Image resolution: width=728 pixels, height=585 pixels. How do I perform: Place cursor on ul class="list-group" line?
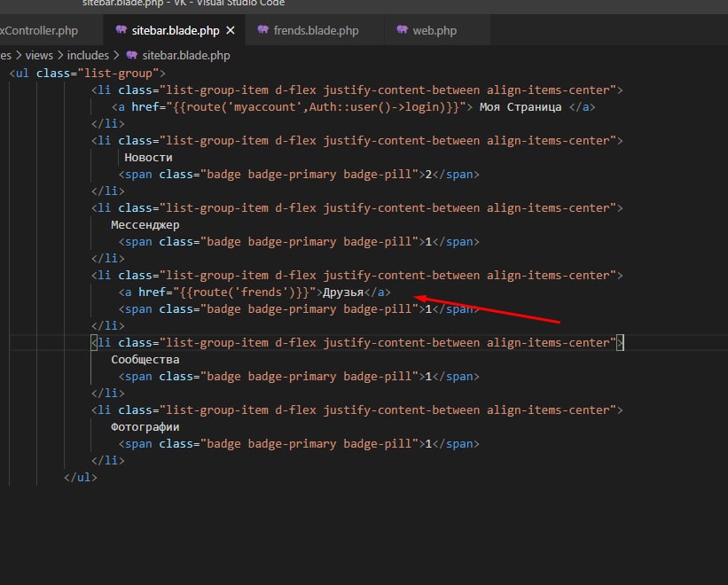(x=87, y=74)
